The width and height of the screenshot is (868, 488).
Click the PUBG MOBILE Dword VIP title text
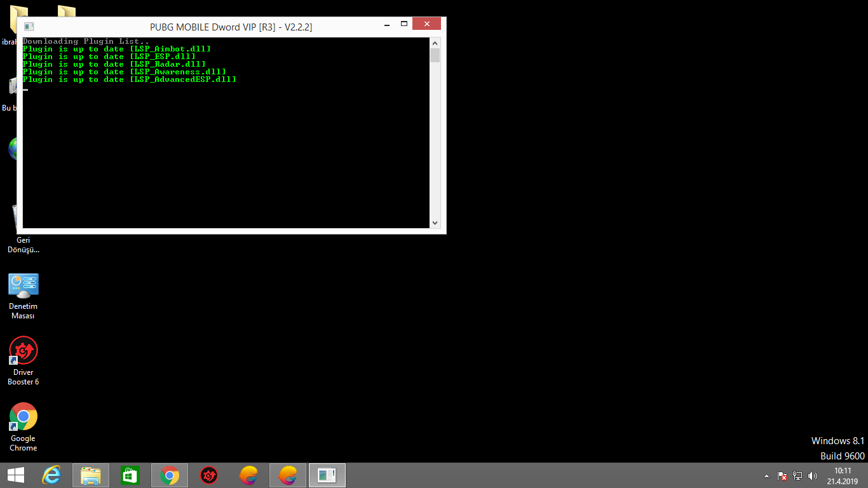tap(231, 27)
